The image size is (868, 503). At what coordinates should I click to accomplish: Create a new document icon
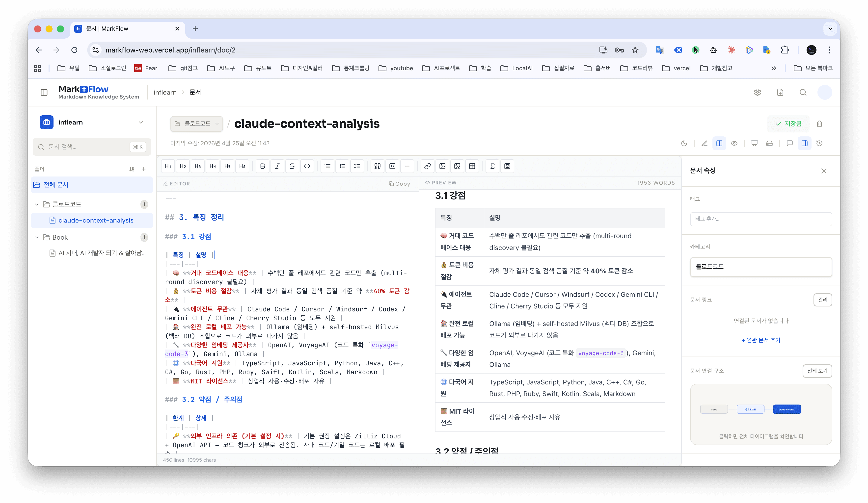[780, 92]
